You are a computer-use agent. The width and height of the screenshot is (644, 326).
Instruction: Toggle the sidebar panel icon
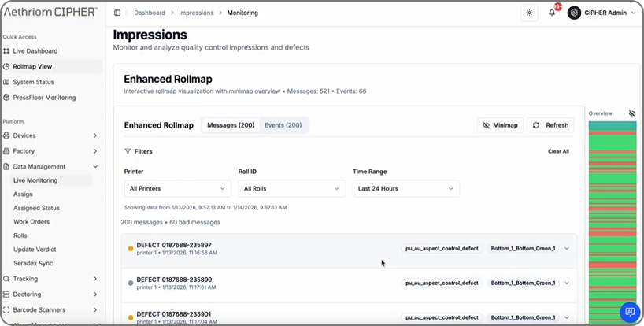point(117,13)
